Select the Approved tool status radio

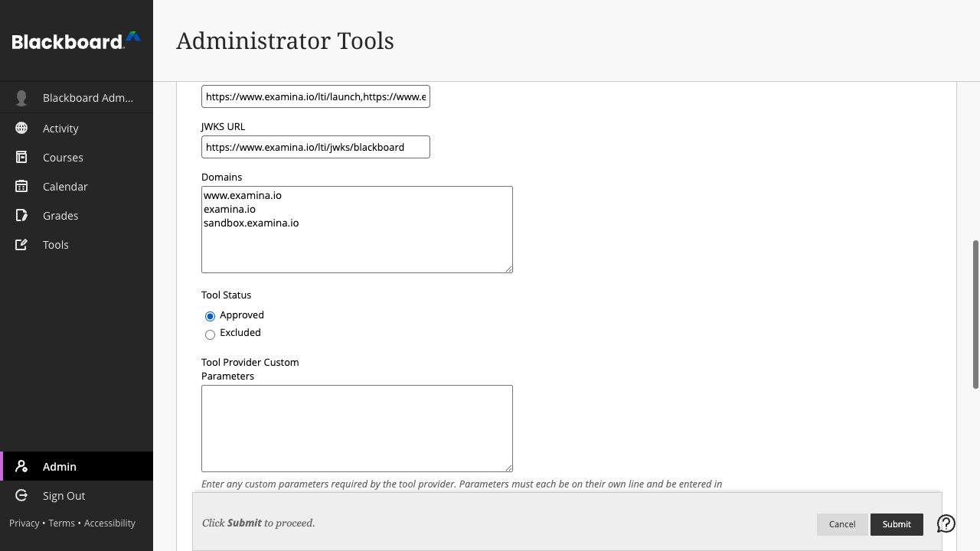210,316
